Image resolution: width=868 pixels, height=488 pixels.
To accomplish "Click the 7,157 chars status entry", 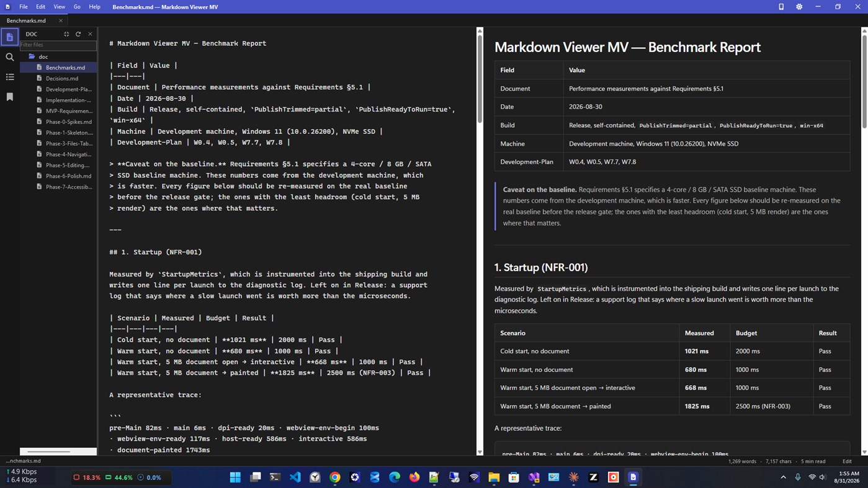I will [x=779, y=461].
